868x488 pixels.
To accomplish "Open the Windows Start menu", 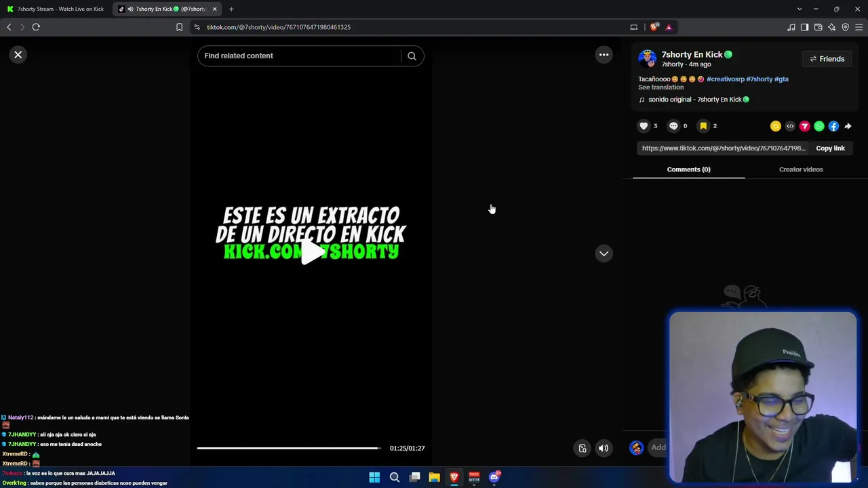I will click(x=374, y=477).
